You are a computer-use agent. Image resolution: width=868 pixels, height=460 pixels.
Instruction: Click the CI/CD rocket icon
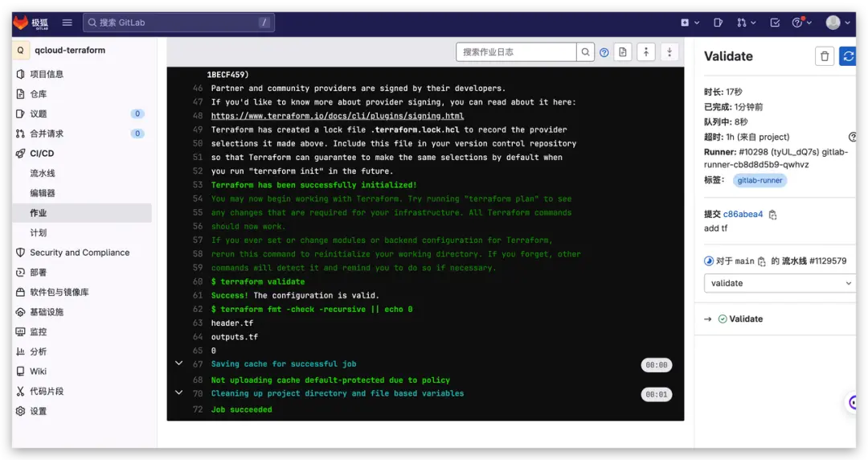[20, 154]
